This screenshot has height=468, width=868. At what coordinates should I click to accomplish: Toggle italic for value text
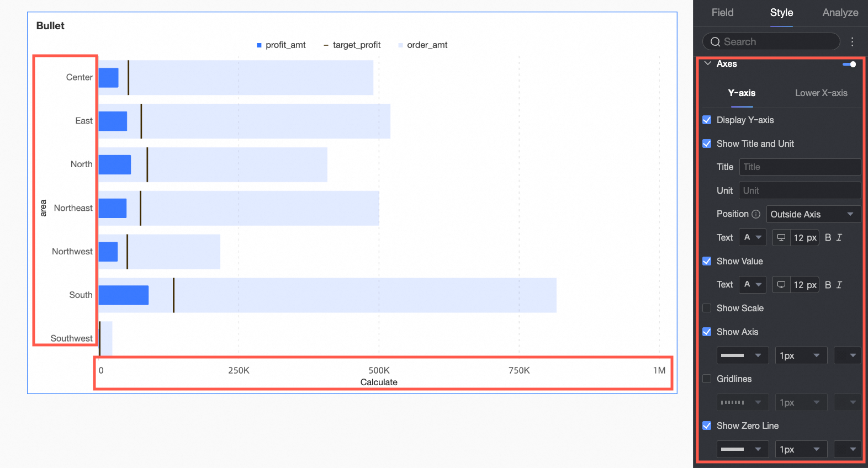click(x=839, y=285)
